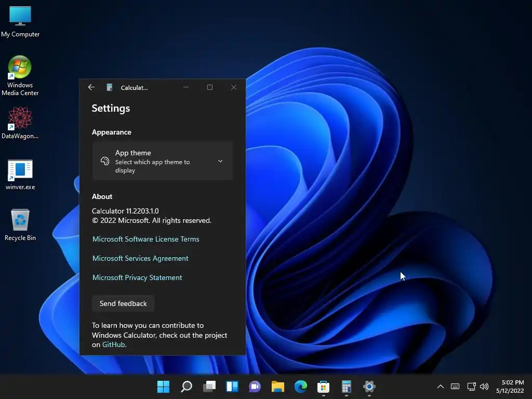Minimize the Calculator window
Screen dimensions: 532x399
pyautogui.click(x=186, y=87)
